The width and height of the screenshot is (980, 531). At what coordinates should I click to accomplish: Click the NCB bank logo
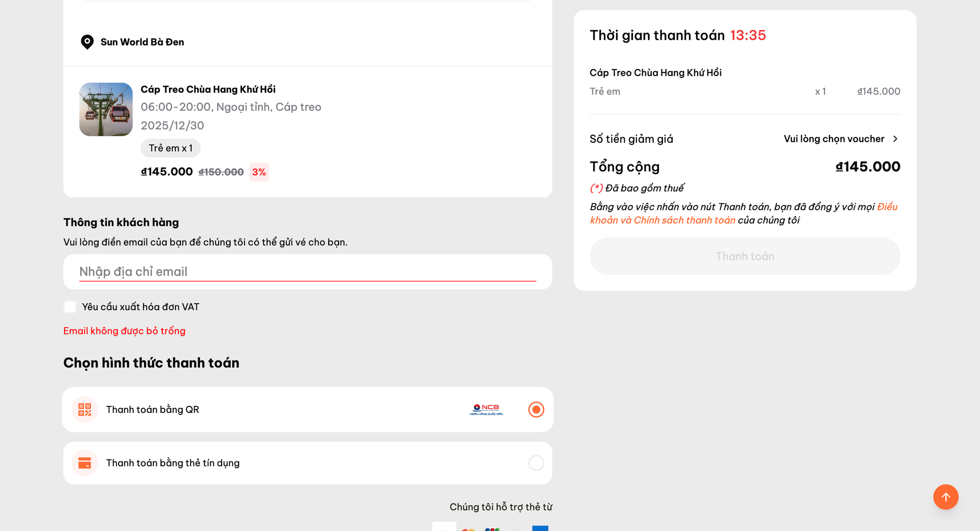[x=486, y=409]
